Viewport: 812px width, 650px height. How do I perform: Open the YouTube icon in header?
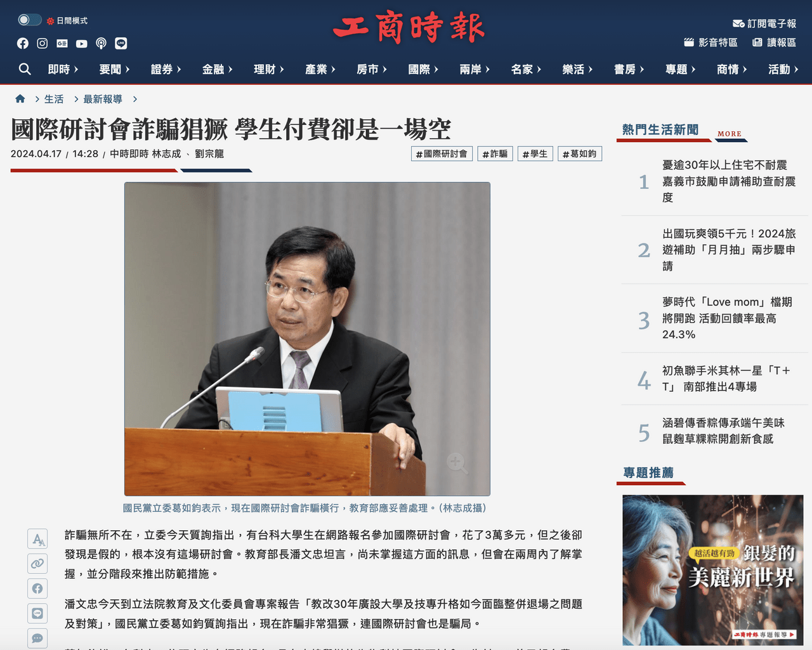click(82, 43)
